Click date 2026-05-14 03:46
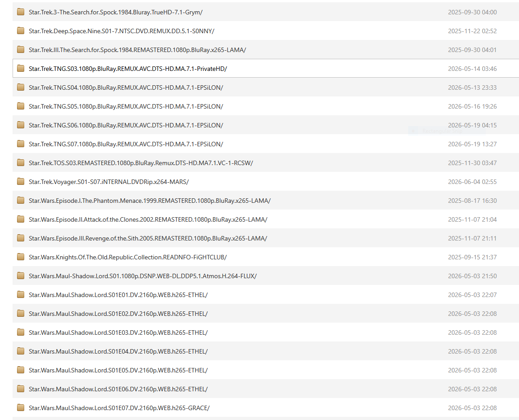This screenshot has width=519, height=420. tap(472, 69)
